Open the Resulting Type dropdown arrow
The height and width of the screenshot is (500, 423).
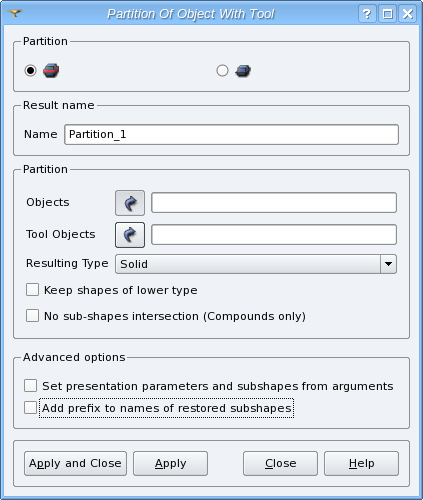coord(388,264)
